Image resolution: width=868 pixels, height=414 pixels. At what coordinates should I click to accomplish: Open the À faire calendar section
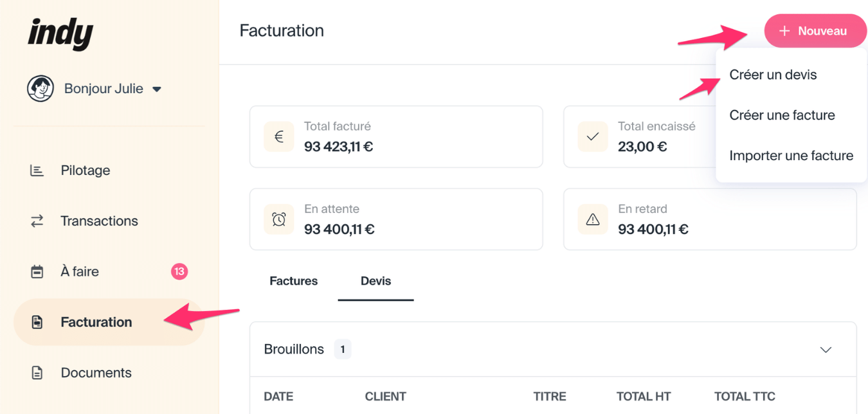pyautogui.click(x=79, y=272)
